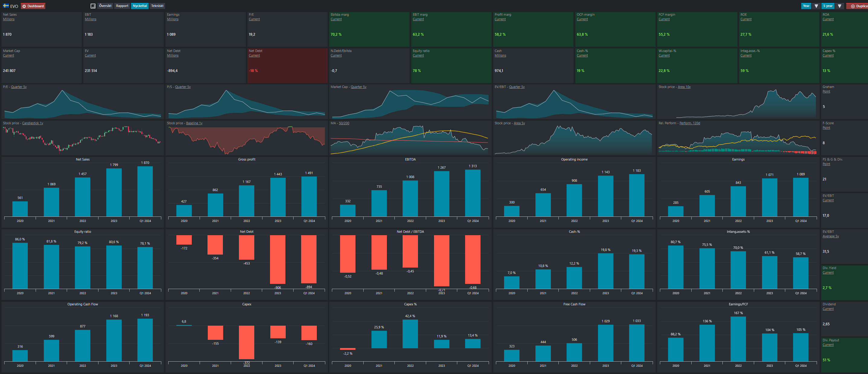Switch to the Översikt tab

105,6
